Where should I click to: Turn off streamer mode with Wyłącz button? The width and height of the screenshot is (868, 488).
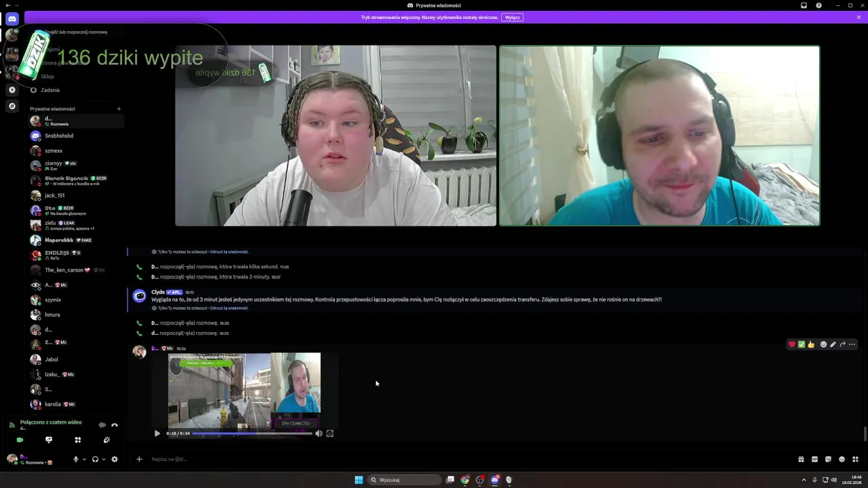(x=513, y=17)
